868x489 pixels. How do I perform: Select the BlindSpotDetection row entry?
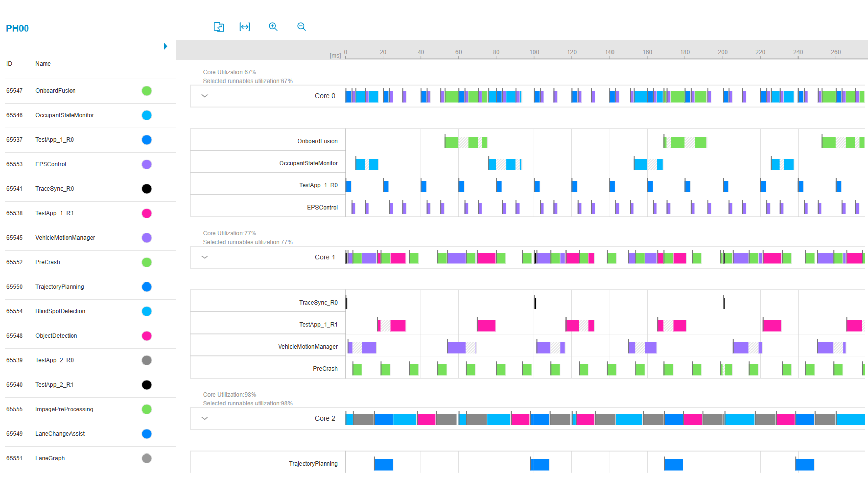tap(60, 311)
